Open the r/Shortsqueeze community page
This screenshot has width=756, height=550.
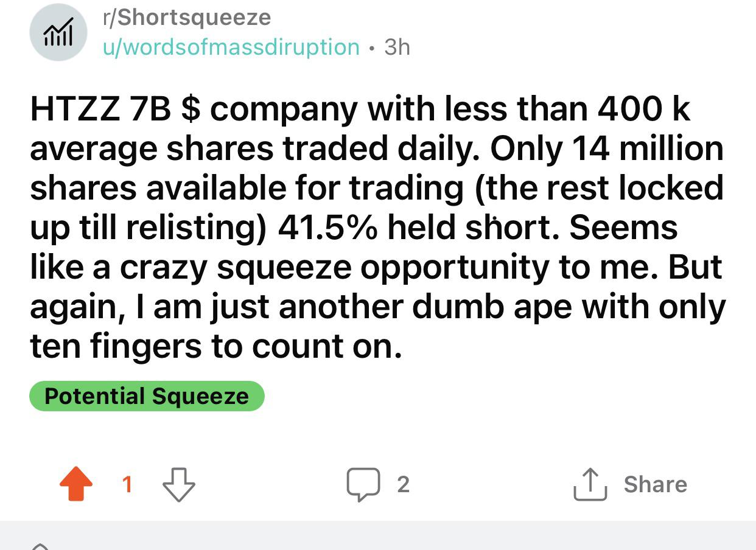coord(186,17)
